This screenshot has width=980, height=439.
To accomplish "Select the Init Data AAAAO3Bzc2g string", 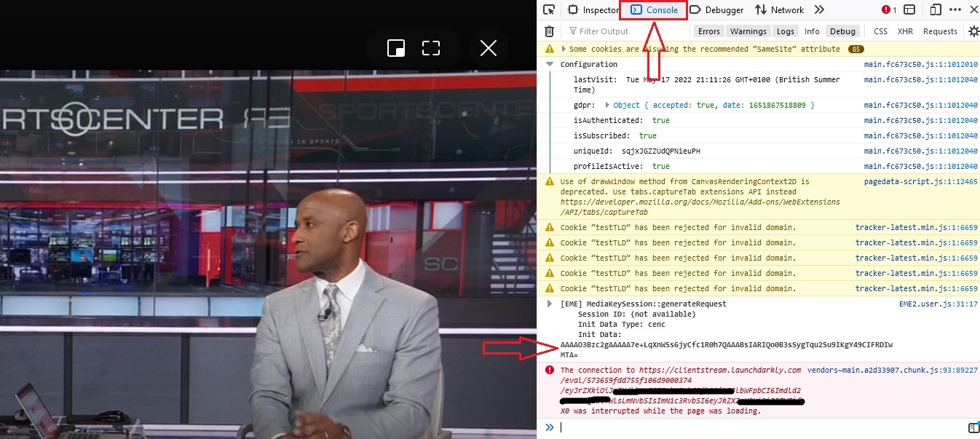I will (x=727, y=349).
